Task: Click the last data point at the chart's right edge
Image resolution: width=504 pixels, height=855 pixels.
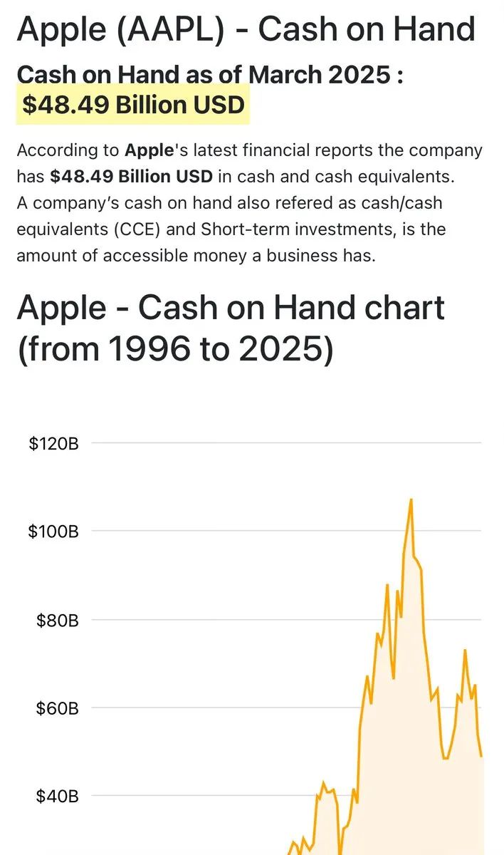Action: [482, 757]
